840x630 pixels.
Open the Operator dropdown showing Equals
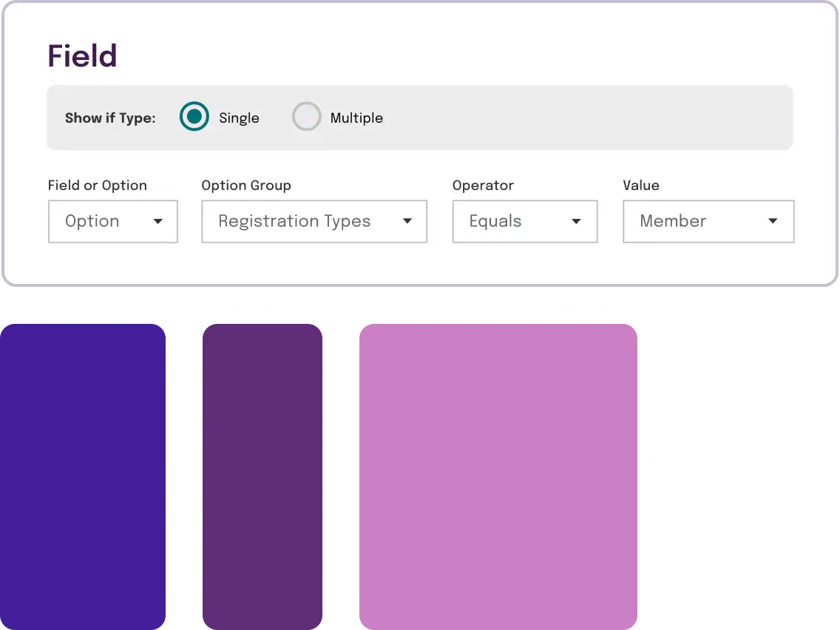[x=524, y=221]
